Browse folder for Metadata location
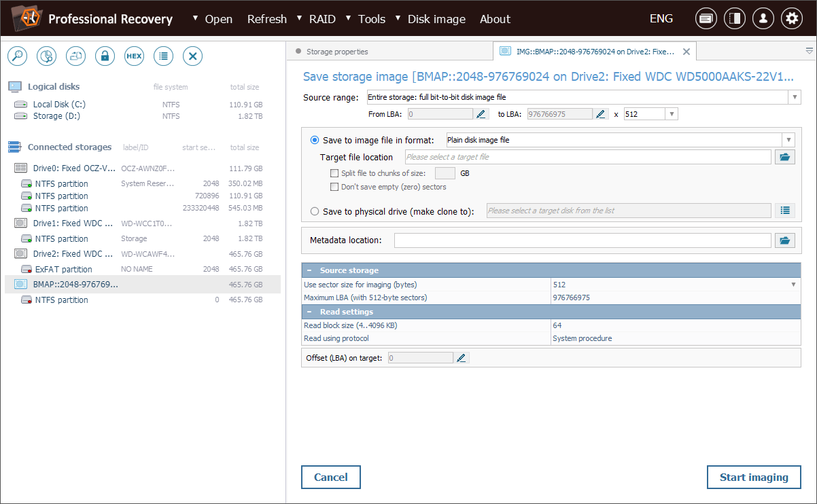817x504 pixels. tap(784, 240)
